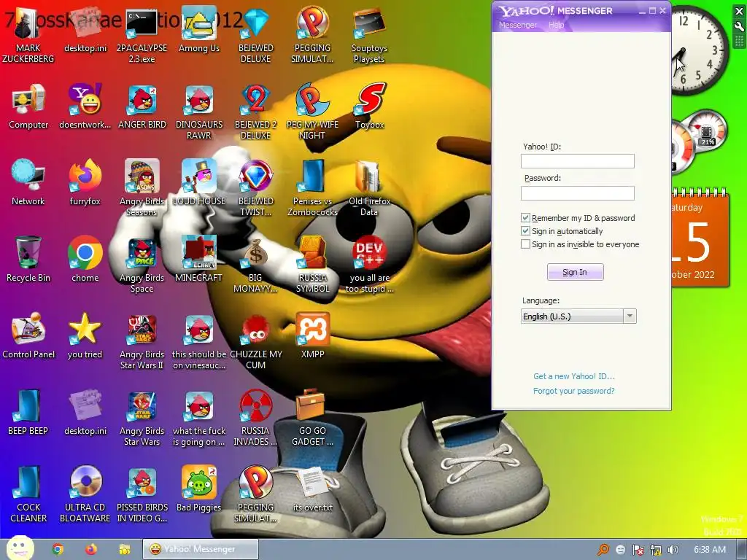Screen dimensions: 747x560
Task: Click into the Password field
Action: pyautogui.click(x=578, y=192)
